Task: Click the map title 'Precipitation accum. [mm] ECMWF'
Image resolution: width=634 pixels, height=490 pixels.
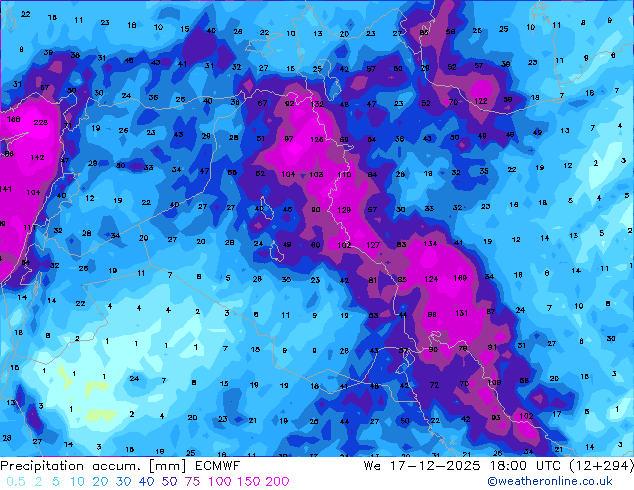Action: (x=120, y=466)
